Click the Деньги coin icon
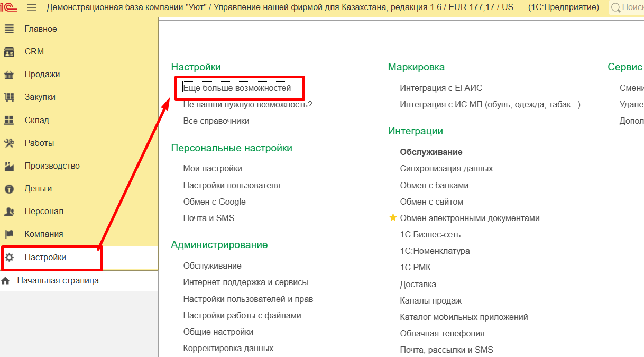The image size is (644, 357). (9, 189)
